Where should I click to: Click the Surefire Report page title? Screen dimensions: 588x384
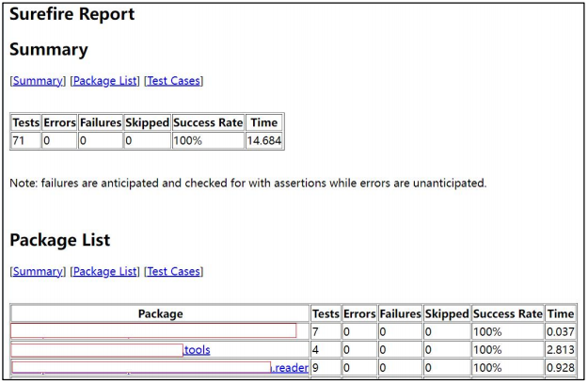click(72, 15)
